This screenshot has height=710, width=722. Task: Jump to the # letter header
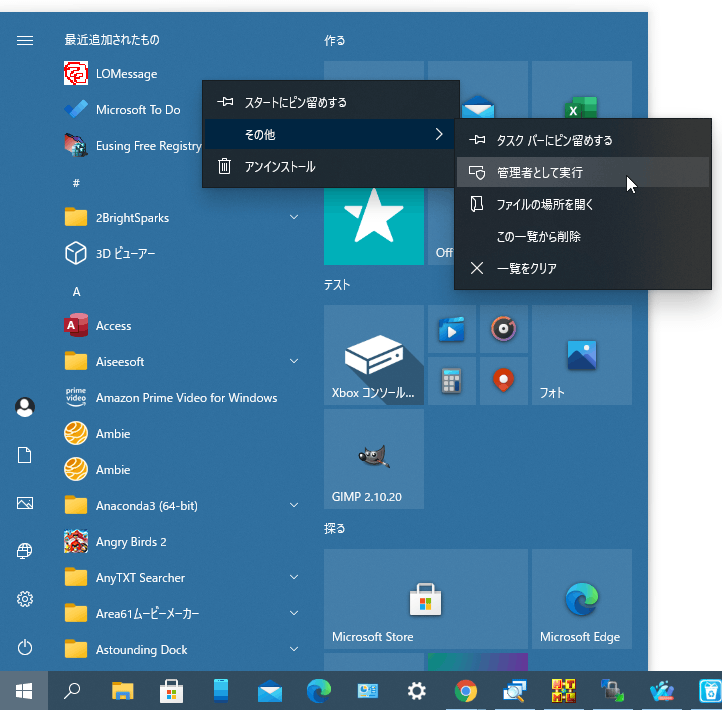(76, 183)
